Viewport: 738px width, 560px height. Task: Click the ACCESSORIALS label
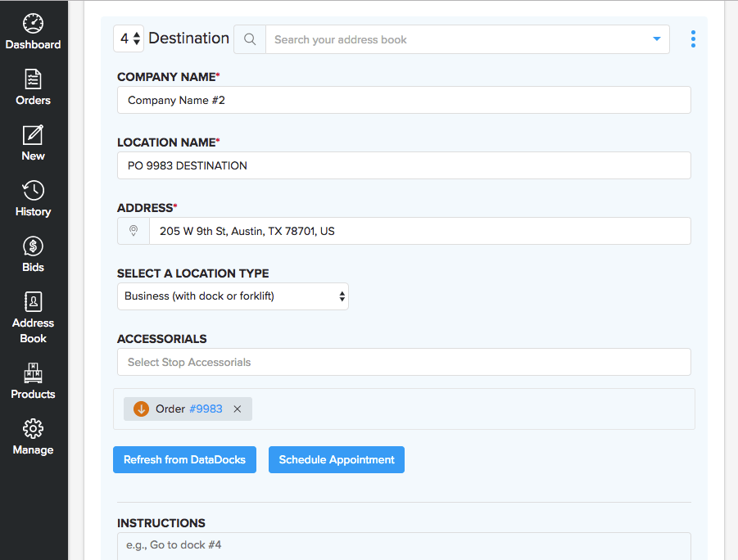pos(162,339)
